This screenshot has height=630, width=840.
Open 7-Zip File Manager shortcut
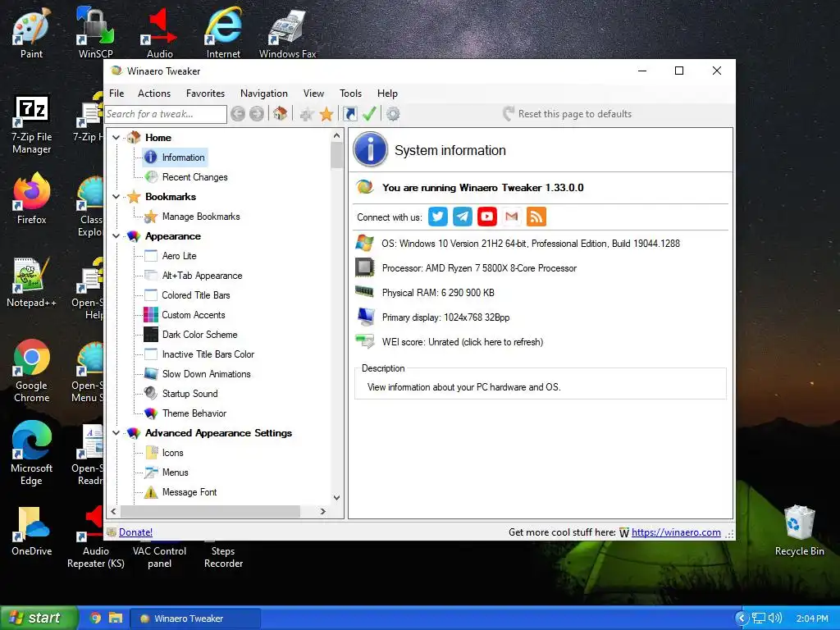coord(32,126)
